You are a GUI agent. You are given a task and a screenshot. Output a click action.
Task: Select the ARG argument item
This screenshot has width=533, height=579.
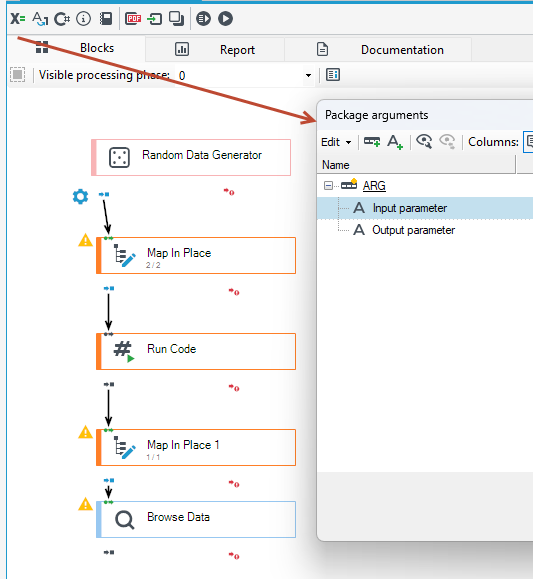374,185
